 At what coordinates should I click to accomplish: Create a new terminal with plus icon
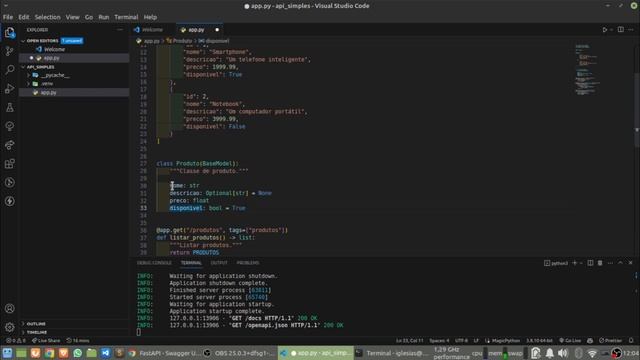tap(575, 263)
